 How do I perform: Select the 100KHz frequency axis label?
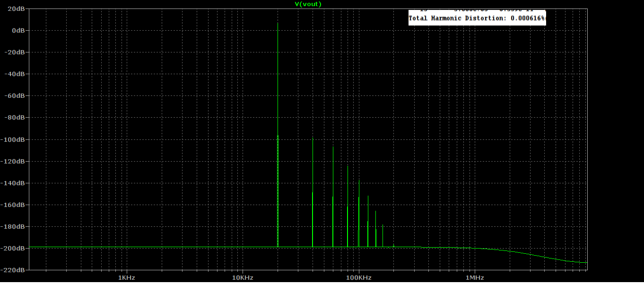tap(359, 277)
